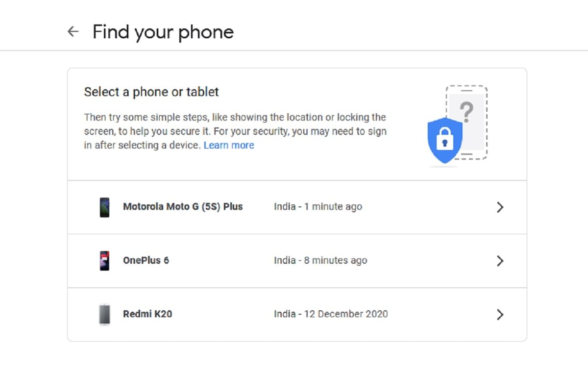Click the Find your phone page title
This screenshot has width=588, height=376.
coord(163,31)
